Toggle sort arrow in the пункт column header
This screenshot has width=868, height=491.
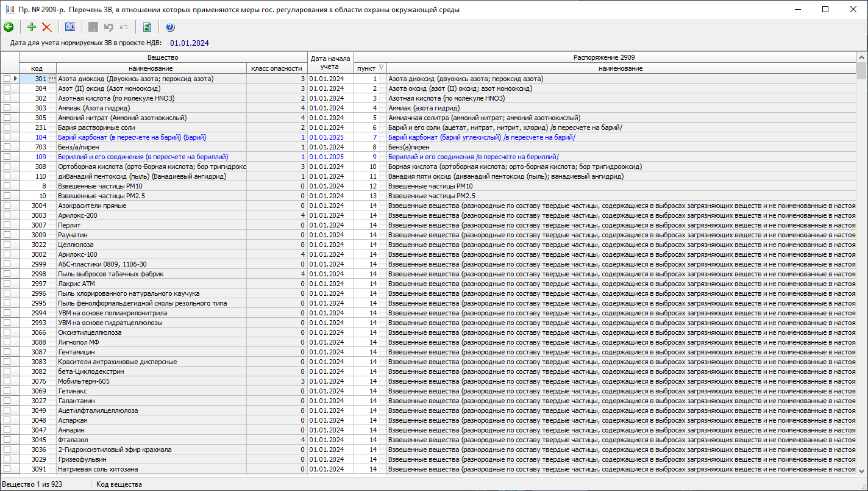[381, 68]
